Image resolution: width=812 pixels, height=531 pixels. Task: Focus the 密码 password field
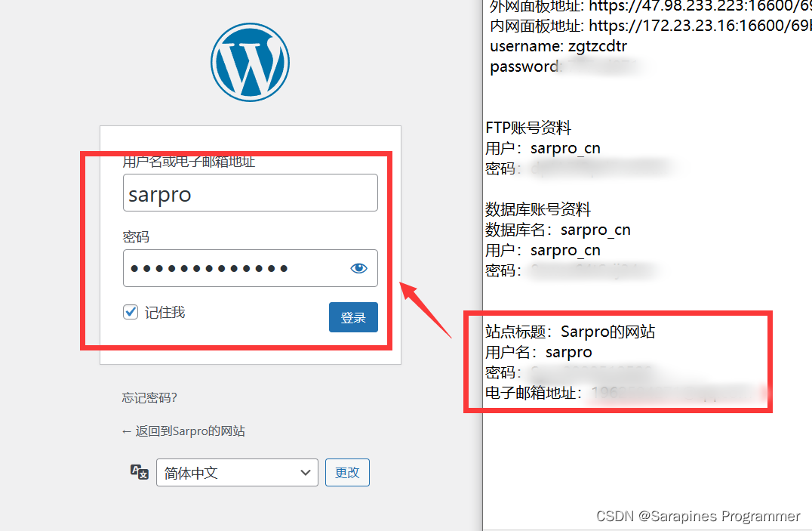250,268
